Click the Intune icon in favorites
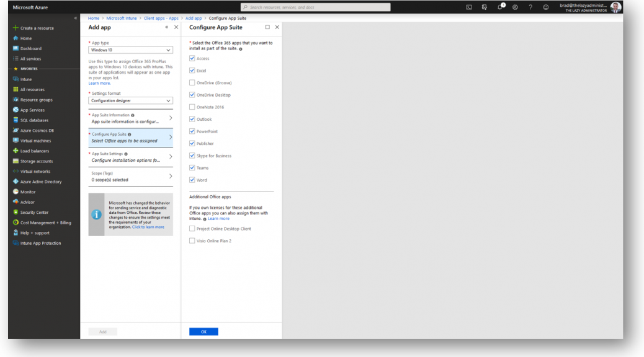 (x=16, y=79)
